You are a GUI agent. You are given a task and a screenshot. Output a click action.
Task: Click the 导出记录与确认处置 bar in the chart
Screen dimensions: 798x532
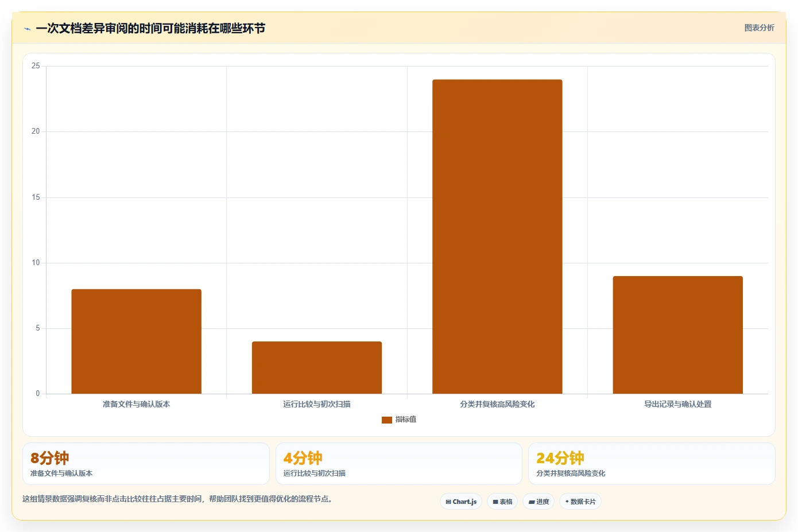point(678,335)
